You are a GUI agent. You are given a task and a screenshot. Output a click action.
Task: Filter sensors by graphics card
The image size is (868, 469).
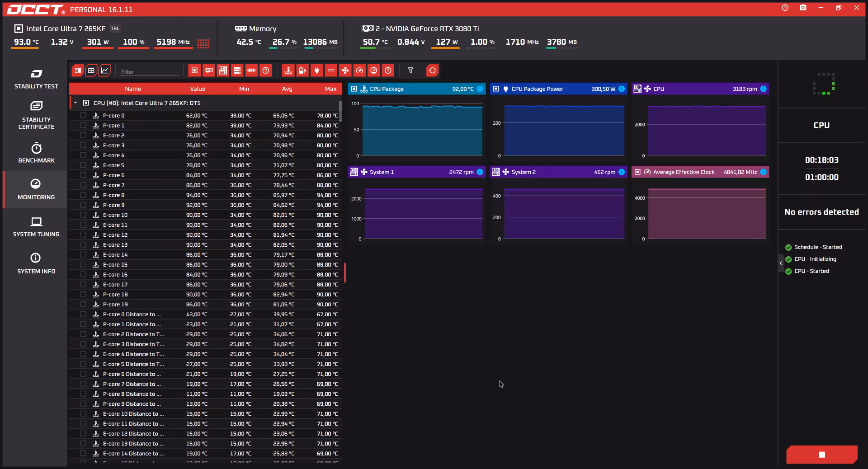(x=208, y=70)
